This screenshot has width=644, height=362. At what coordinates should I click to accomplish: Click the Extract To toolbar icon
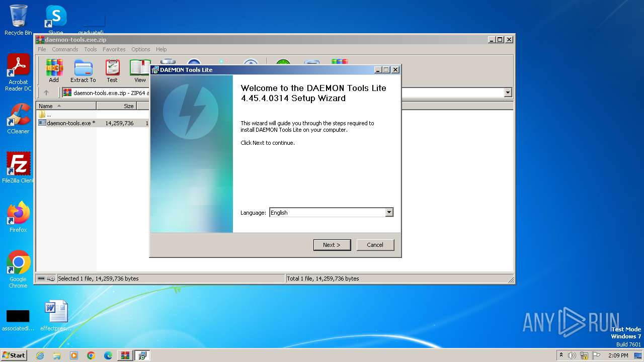pos(83,71)
